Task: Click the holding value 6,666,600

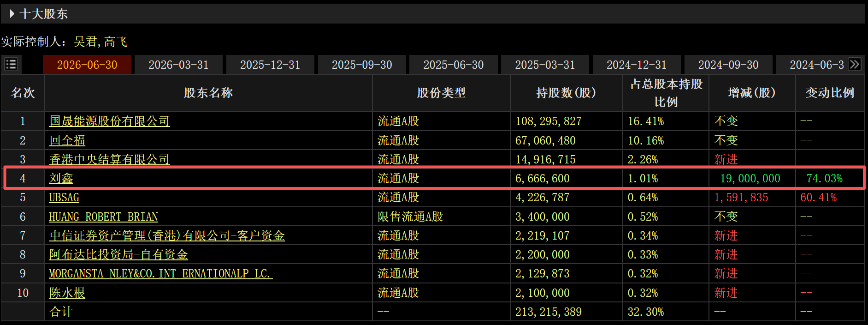Action: [543, 178]
